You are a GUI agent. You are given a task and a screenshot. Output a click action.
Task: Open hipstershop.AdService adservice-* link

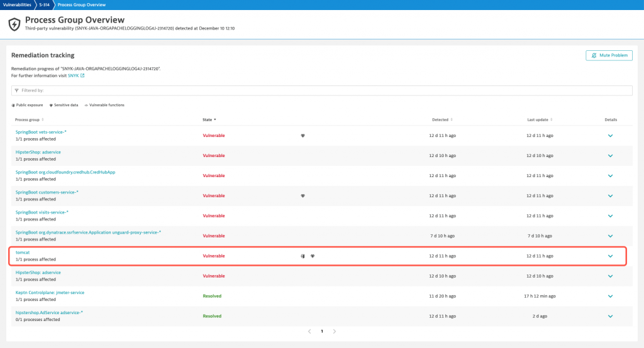(49, 313)
